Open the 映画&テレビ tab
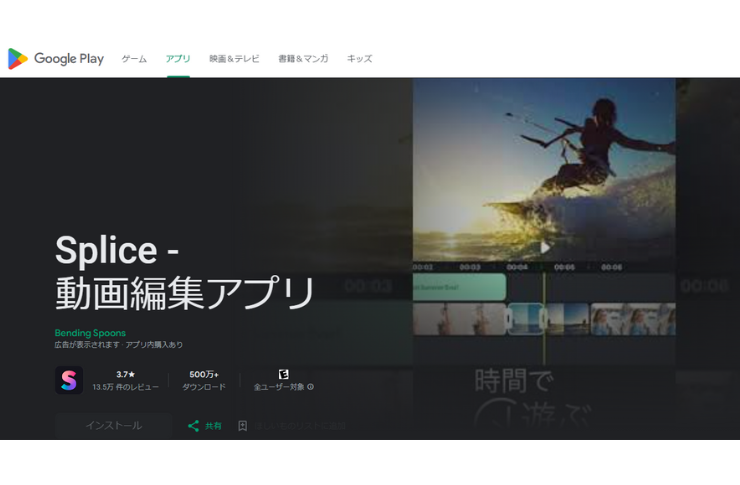 (x=234, y=59)
